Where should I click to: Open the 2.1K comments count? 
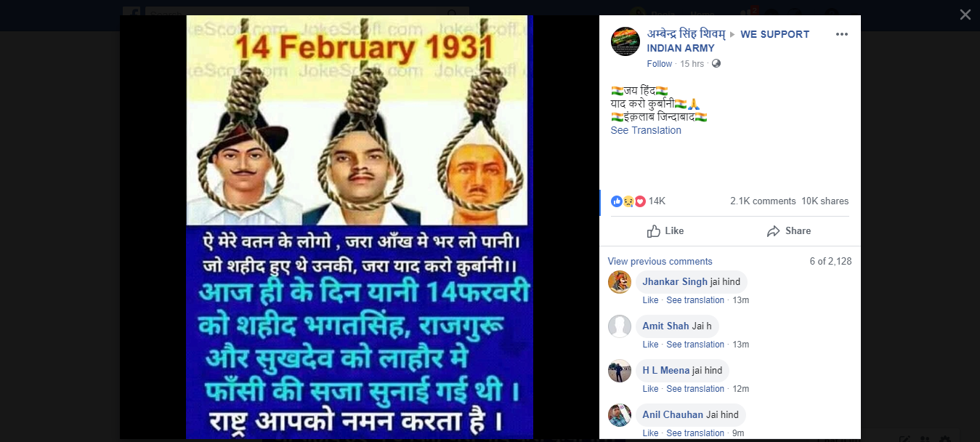763,201
